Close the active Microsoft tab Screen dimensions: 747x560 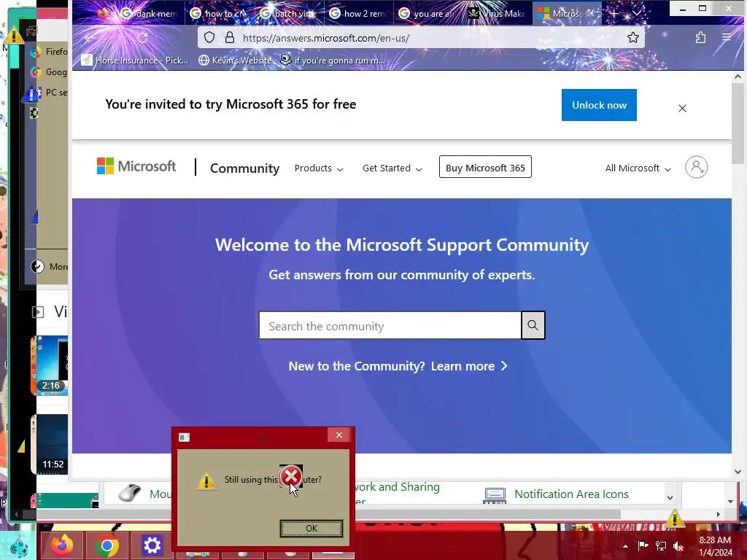point(591,13)
